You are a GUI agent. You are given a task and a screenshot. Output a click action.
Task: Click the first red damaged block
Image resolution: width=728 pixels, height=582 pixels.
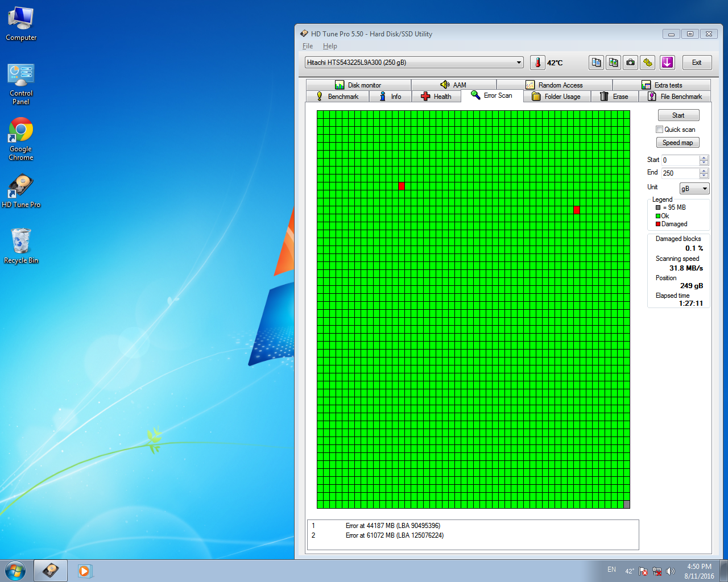402,186
